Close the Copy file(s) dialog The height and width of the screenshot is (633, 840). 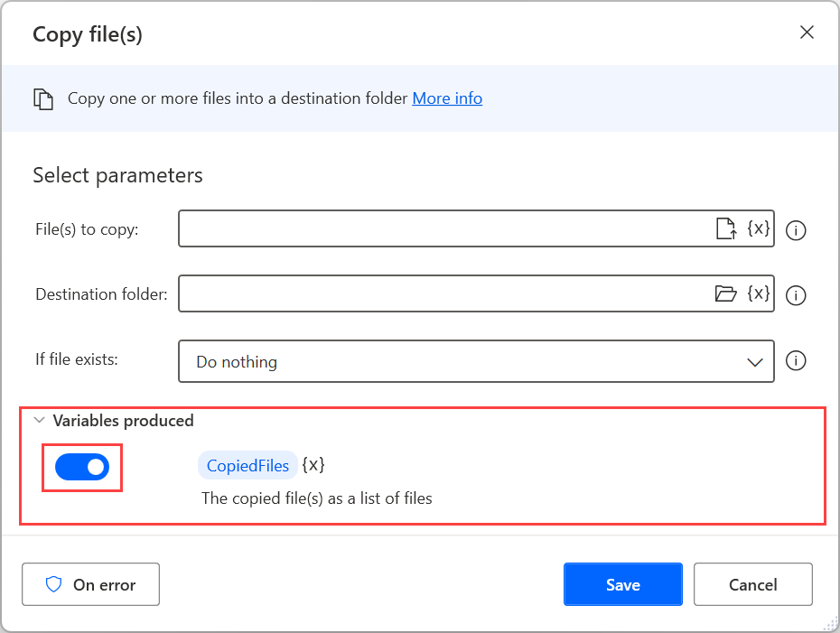[x=807, y=33]
